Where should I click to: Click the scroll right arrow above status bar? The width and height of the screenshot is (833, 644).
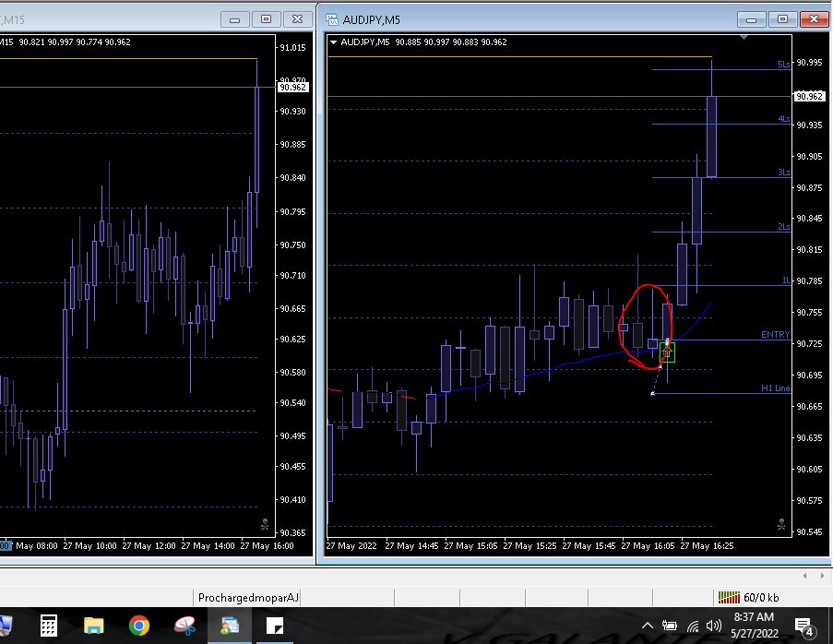tap(822, 576)
